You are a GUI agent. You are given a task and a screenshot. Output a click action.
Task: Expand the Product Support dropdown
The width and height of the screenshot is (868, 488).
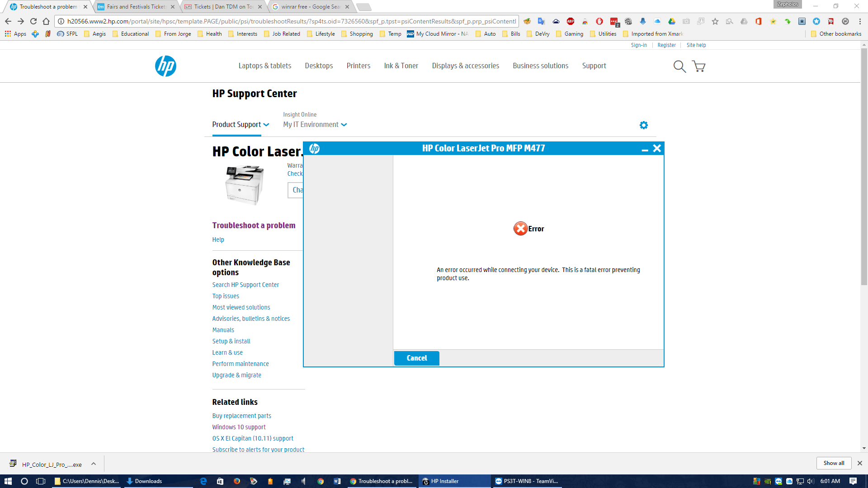tap(241, 125)
